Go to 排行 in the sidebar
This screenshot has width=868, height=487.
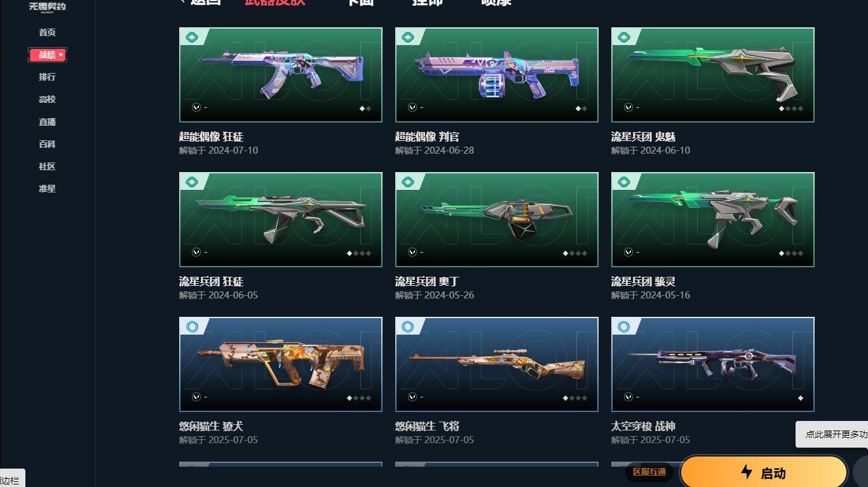(47, 77)
